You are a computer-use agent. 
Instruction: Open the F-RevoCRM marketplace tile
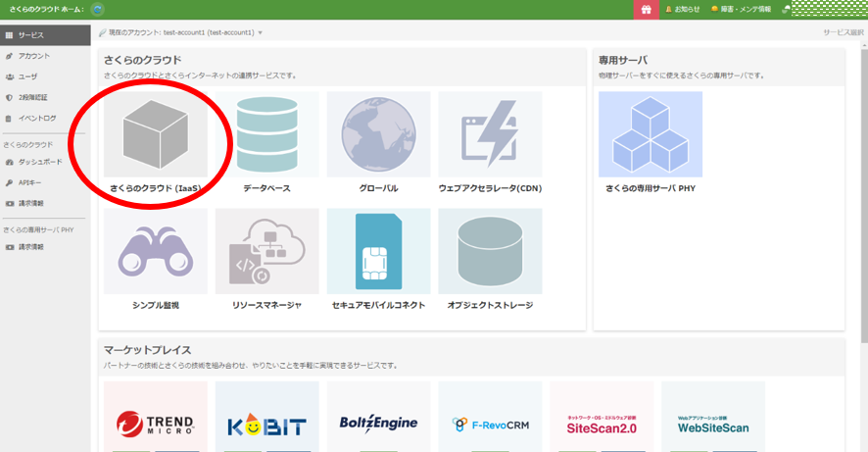click(490, 417)
